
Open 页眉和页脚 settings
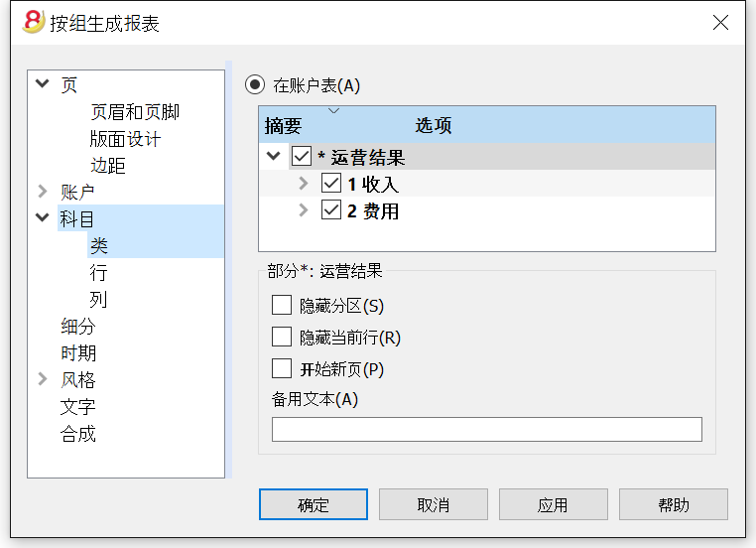(135, 112)
